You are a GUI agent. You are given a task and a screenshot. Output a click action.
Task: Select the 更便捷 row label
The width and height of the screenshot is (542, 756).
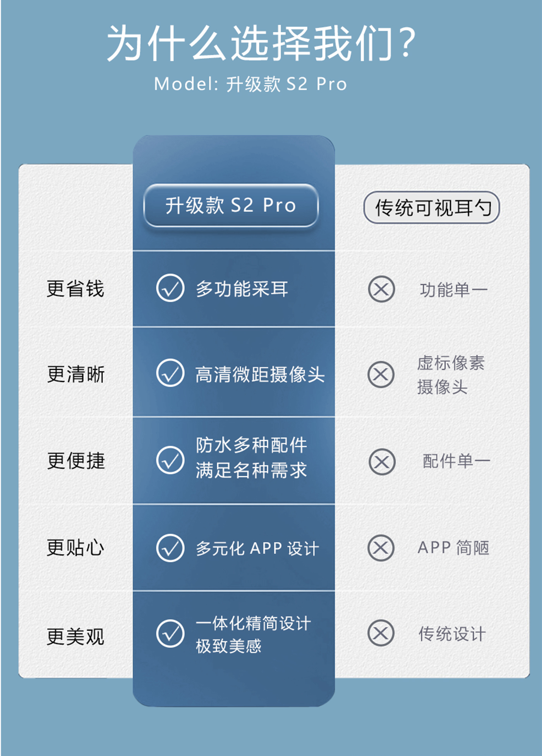point(76,460)
